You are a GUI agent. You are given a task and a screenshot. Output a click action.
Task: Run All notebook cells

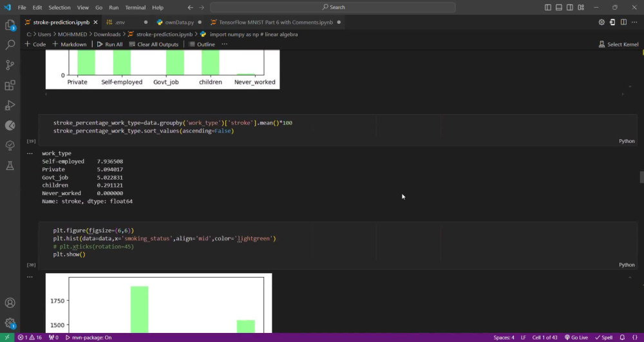110,44
